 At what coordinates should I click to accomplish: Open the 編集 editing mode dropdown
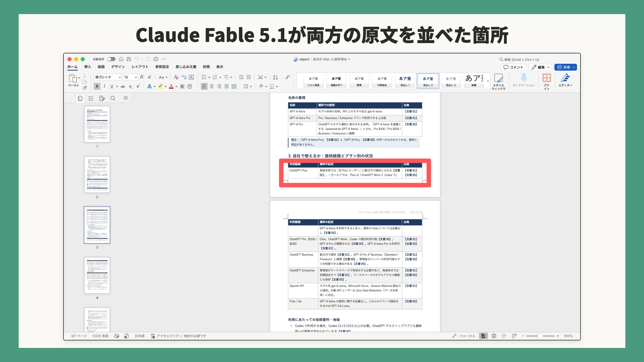pos(540,67)
